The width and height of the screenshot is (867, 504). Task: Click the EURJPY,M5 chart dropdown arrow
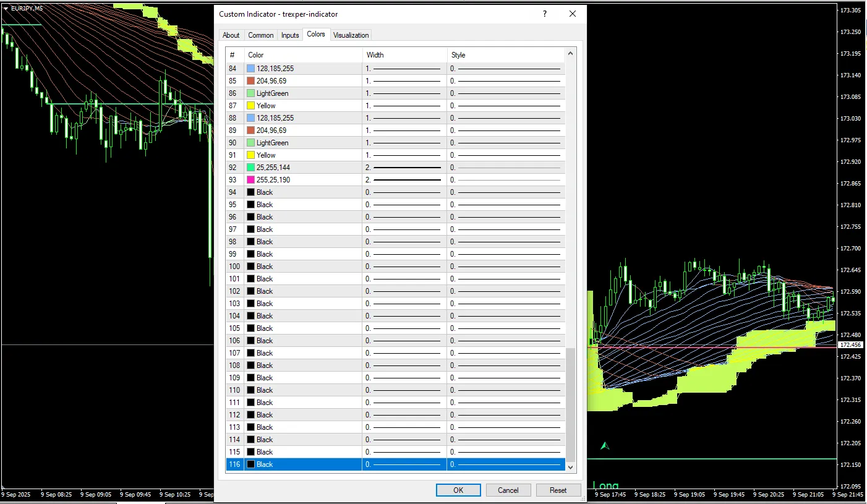[x=6, y=8]
